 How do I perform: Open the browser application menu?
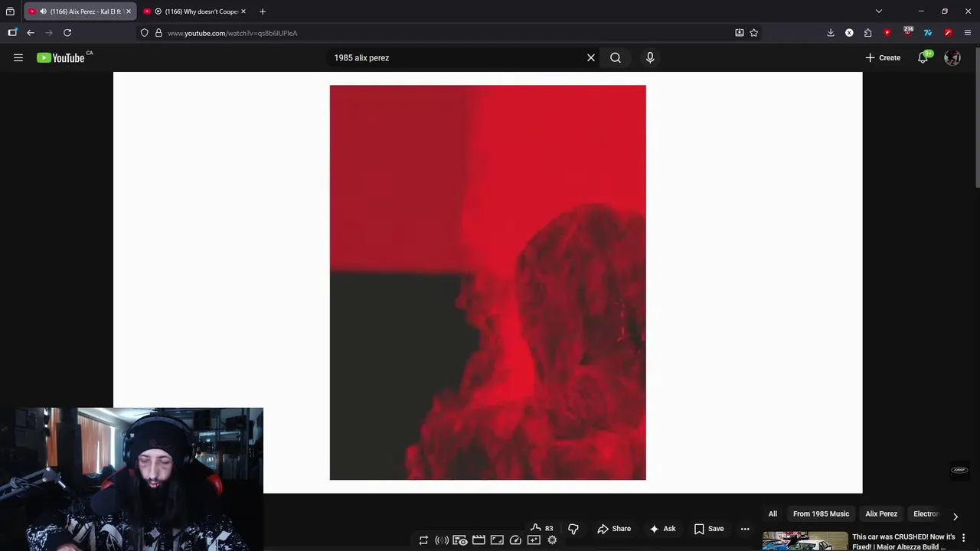[x=968, y=33]
